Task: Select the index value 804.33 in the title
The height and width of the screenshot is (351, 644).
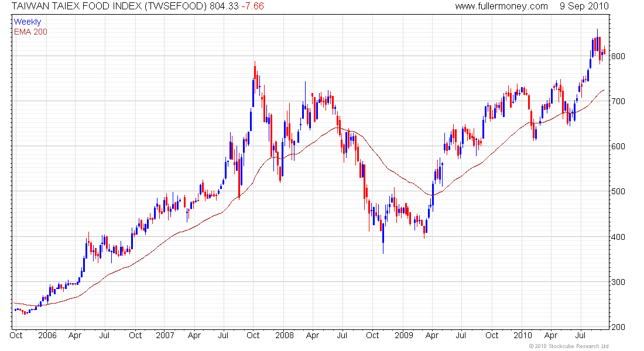Action: (224, 6)
